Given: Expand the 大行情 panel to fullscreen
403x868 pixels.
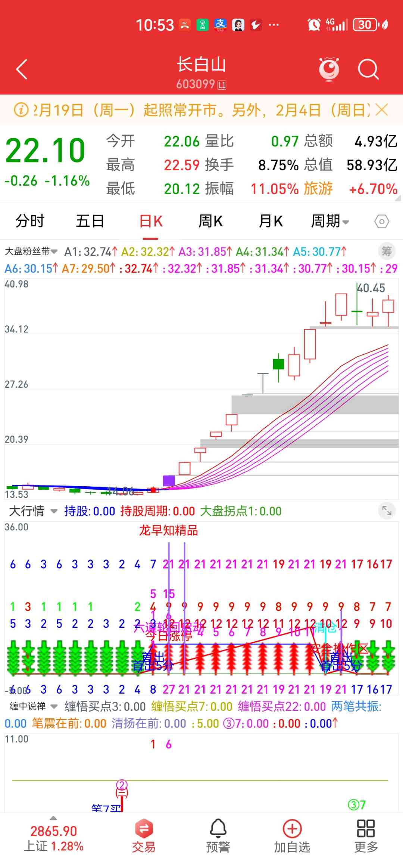Looking at the screenshot, I should tap(387, 510).
